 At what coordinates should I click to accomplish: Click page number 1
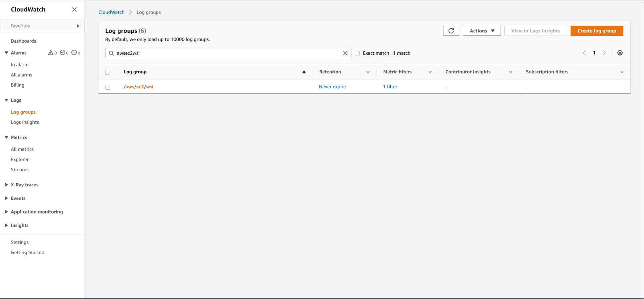(x=594, y=53)
